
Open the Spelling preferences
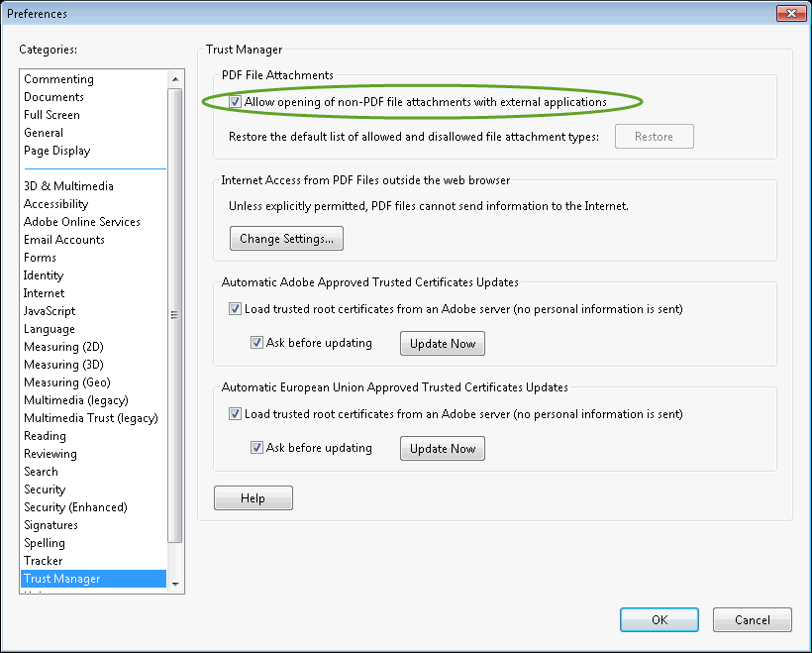(44, 542)
